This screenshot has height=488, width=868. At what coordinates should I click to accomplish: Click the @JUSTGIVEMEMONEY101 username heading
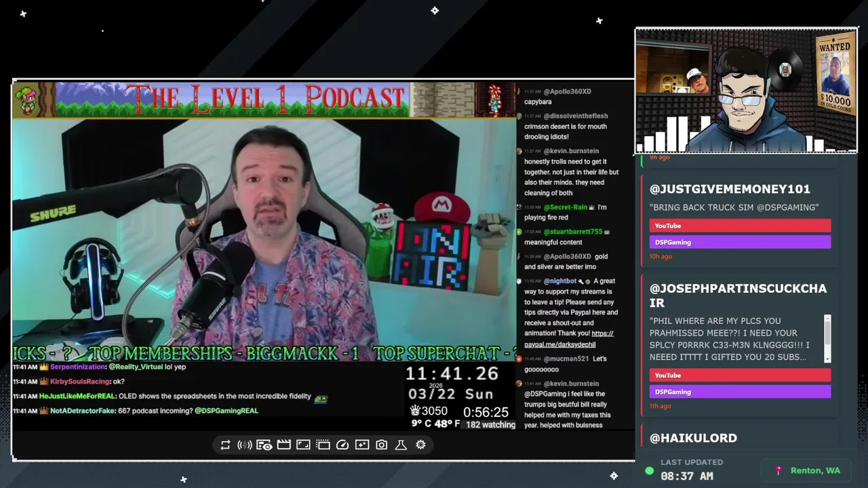[x=730, y=189]
